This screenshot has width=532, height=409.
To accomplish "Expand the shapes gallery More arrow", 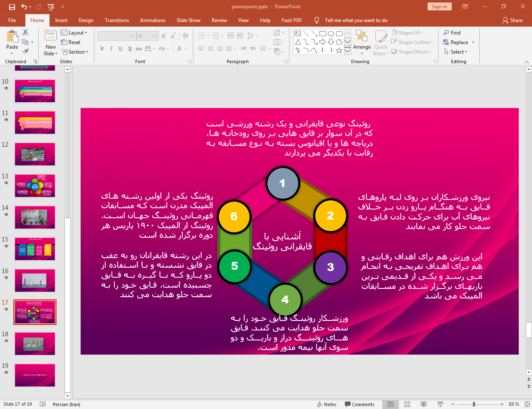I will click(347, 50).
